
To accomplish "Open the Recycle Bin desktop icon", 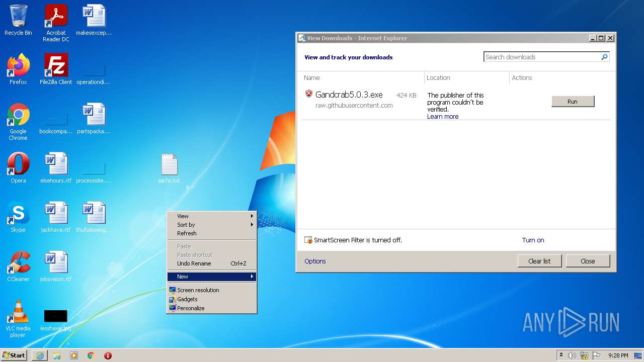I will pyautogui.click(x=18, y=21).
